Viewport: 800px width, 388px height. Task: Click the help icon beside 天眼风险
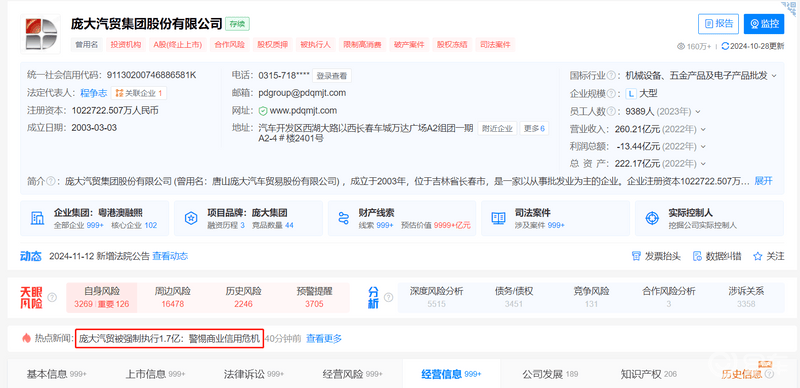(52, 298)
